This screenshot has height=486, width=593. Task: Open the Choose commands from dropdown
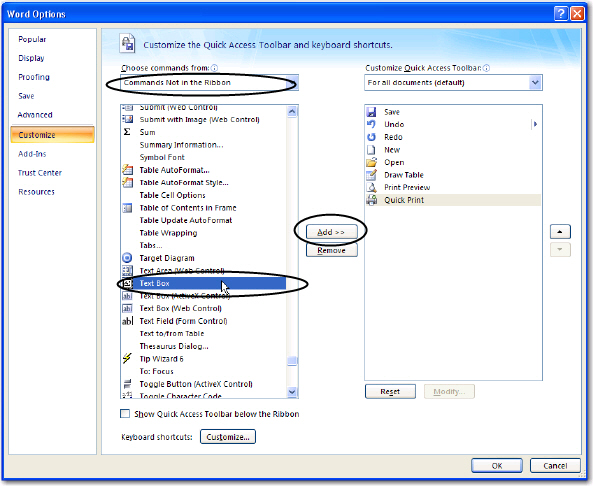tap(210, 82)
